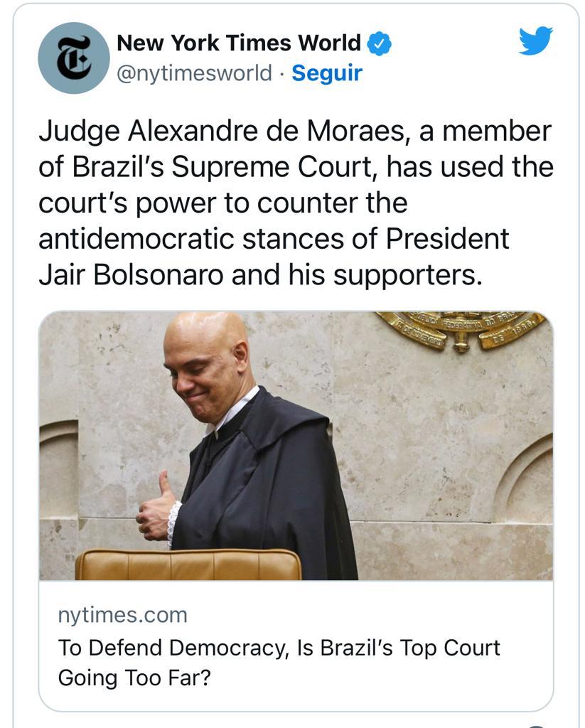Image resolution: width=585 pixels, height=728 pixels.
Task: Click the Twitter bird logo
Action: pos(535,41)
